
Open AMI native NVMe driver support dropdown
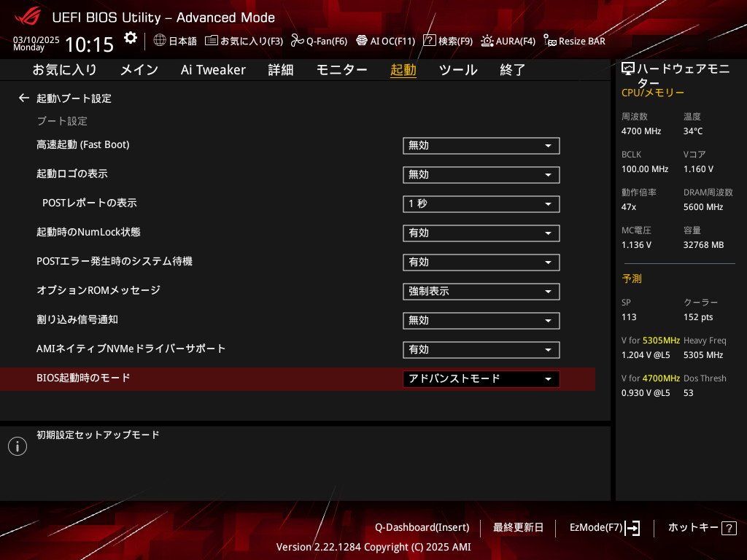point(481,350)
